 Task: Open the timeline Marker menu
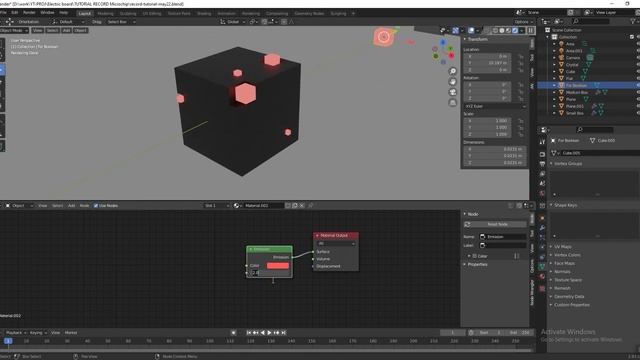tap(71, 333)
